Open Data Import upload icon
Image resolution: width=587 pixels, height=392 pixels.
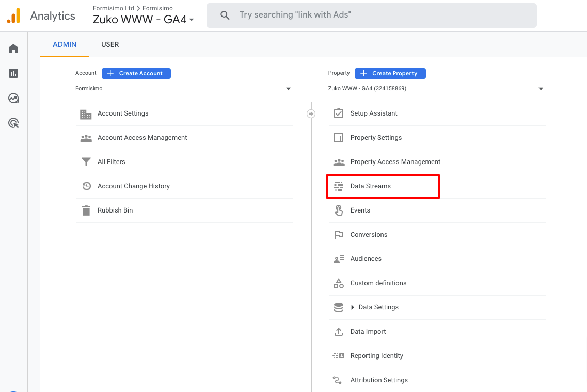pyautogui.click(x=339, y=331)
